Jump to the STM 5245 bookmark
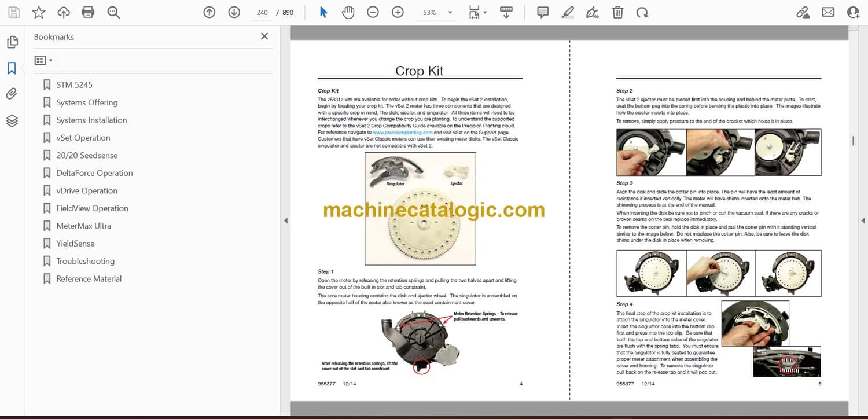 (75, 85)
